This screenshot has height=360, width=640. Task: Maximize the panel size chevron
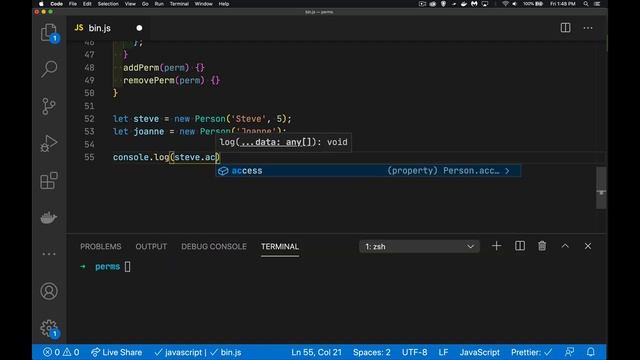565,246
